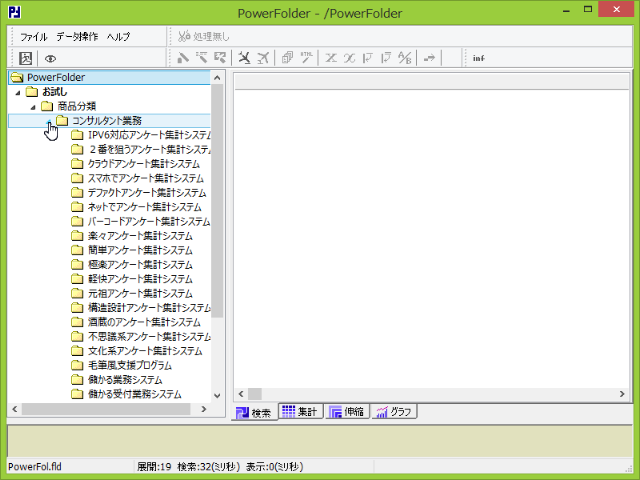Open the ファイル menu
The image size is (640, 480).
(x=34, y=37)
